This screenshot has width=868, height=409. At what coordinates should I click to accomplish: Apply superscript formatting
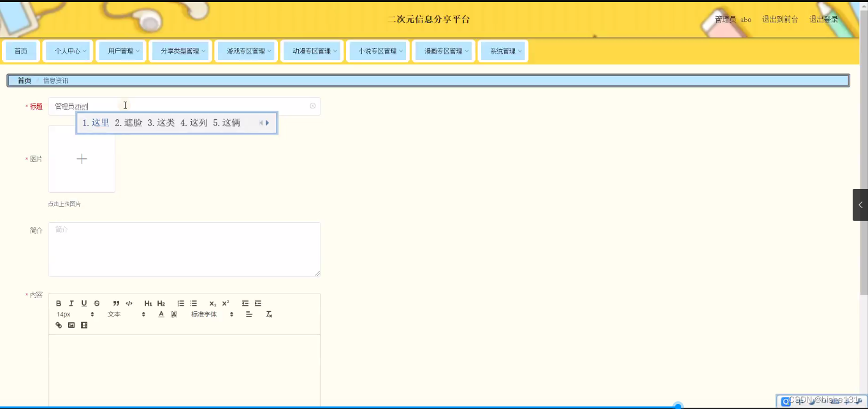pos(224,303)
